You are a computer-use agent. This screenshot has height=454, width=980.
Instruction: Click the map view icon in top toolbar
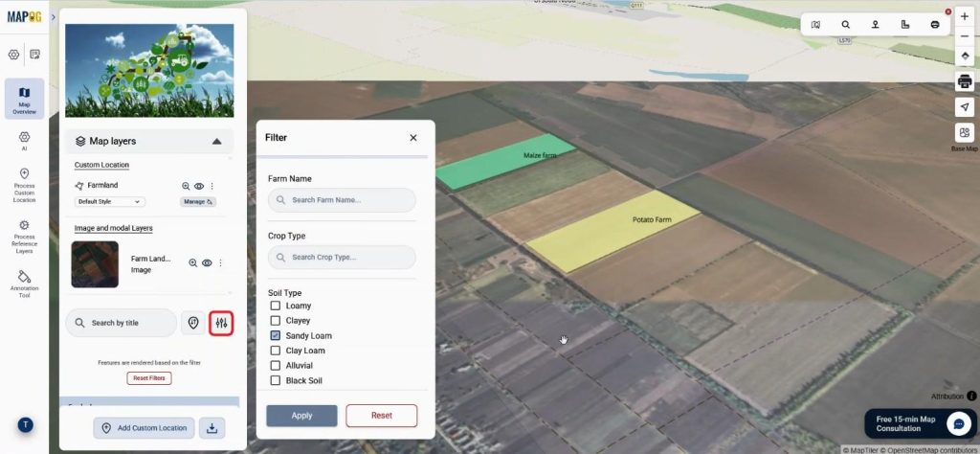click(x=815, y=25)
